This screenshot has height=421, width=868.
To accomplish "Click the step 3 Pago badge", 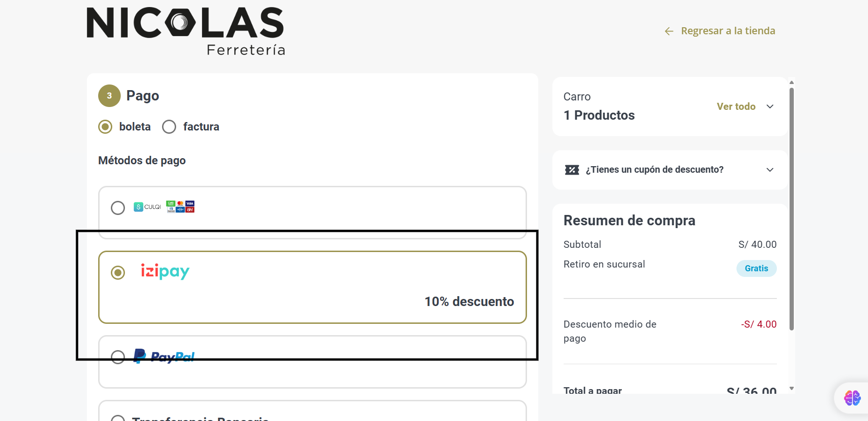I will click(109, 96).
